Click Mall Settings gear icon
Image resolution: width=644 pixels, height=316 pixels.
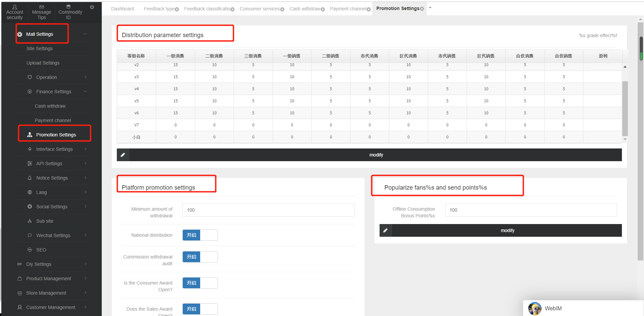coord(20,34)
